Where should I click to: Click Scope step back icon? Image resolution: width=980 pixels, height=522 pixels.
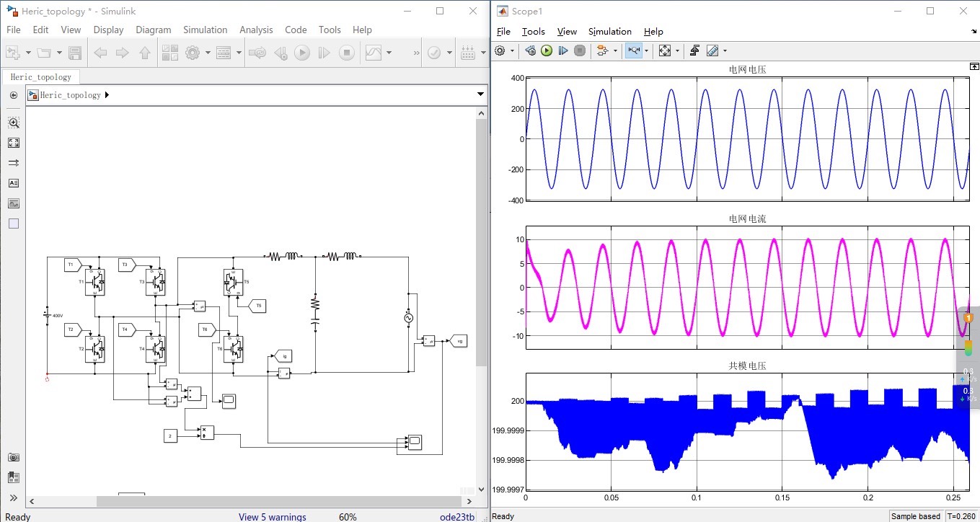coord(531,50)
